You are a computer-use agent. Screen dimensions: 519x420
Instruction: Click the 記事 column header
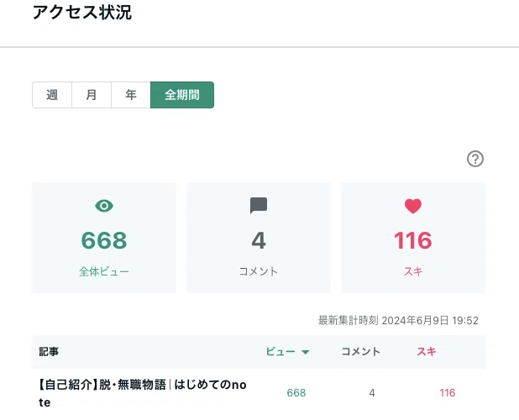(x=49, y=351)
